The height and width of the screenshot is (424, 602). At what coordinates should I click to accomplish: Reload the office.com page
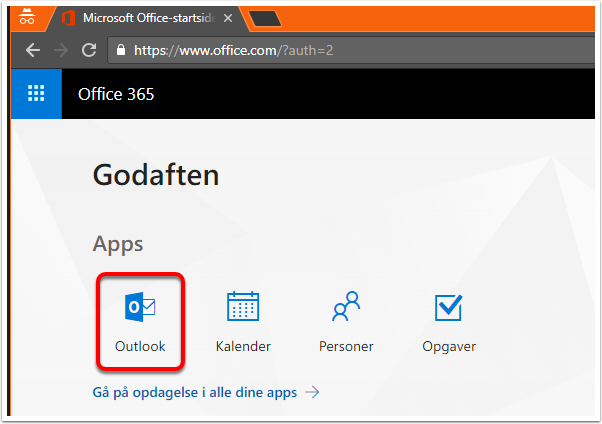point(89,50)
